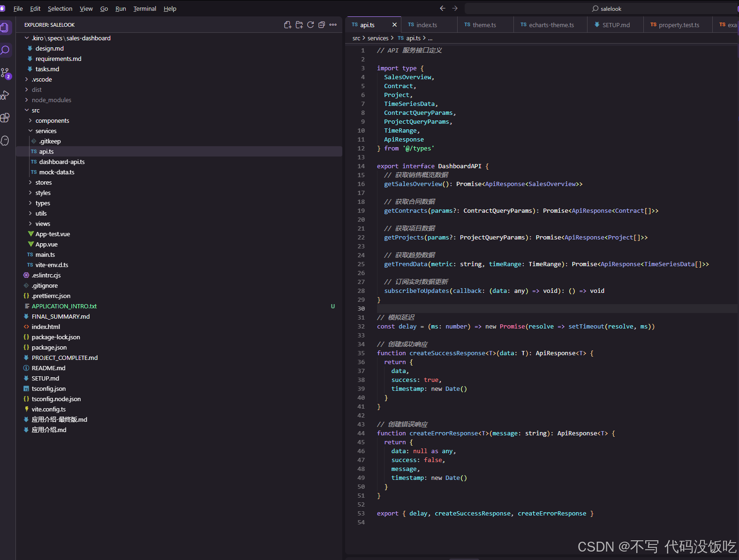Open the Selection menu
The image size is (739, 560).
(x=60, y=8)
